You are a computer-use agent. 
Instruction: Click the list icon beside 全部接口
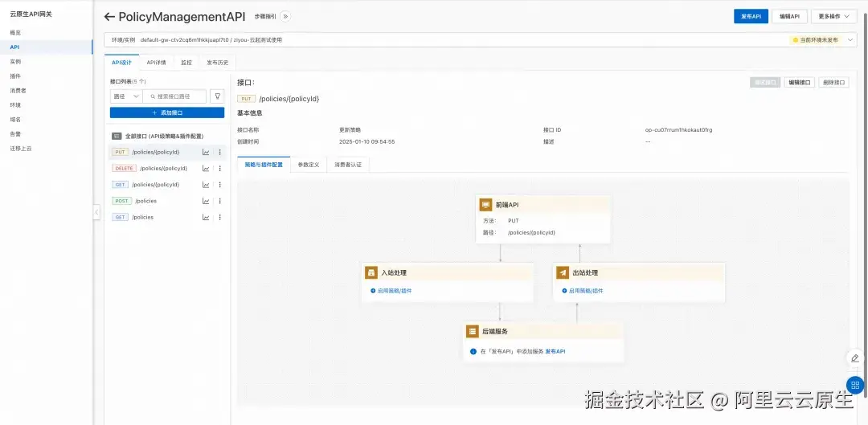pyautogui.click(x=117, y=136)
